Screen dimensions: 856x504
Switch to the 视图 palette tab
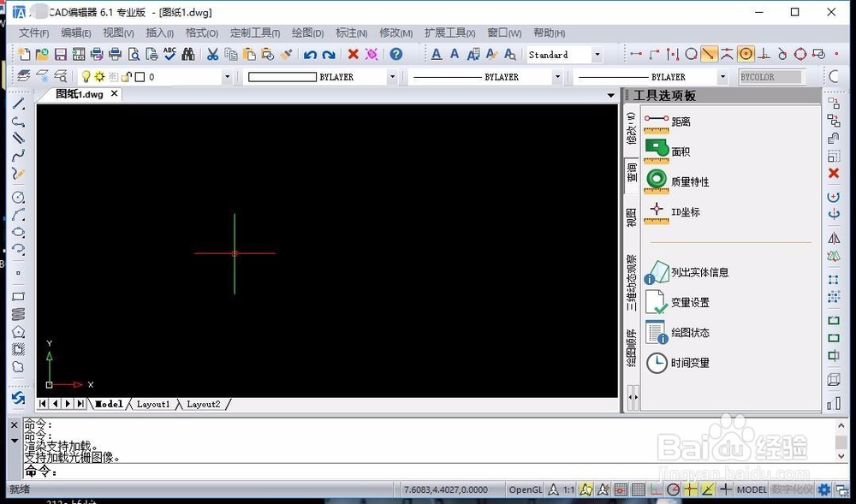pyautogui.click(x=632, y=217)
